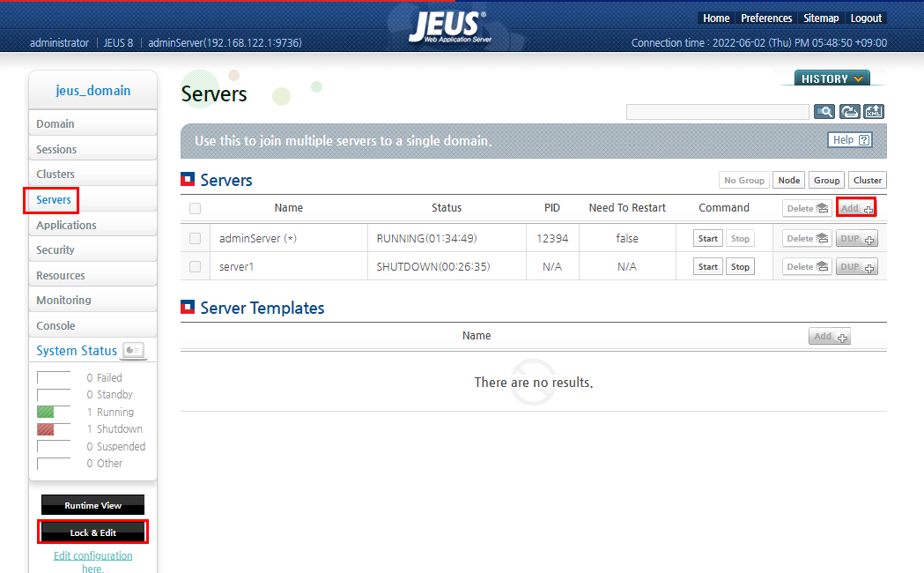
Task: Expand the HISTORY dropdown
Action: click(832, 78)
